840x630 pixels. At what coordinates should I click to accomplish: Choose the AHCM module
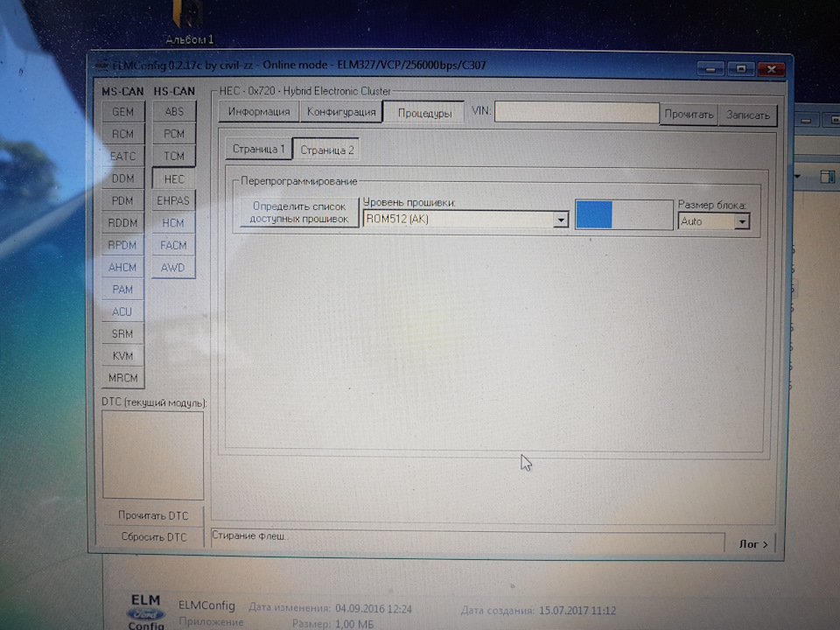pyautogui.click(x=122, y=268)
